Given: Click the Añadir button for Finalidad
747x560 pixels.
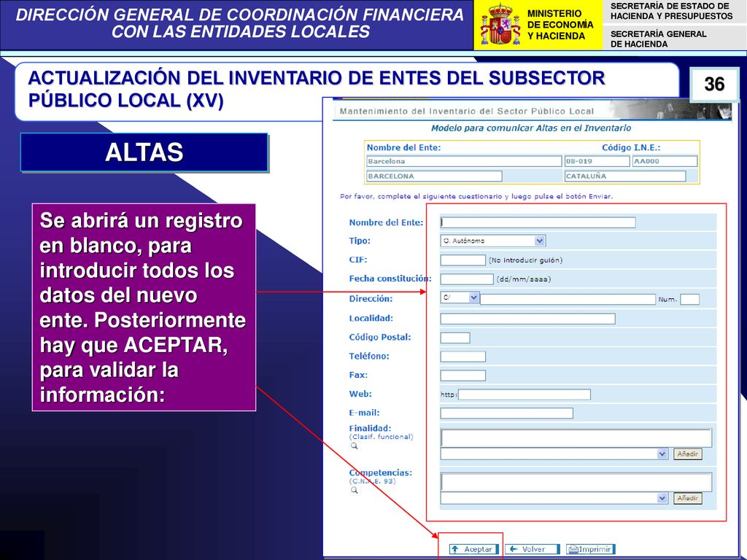Looking at the screenshot, I should point(687,454).
